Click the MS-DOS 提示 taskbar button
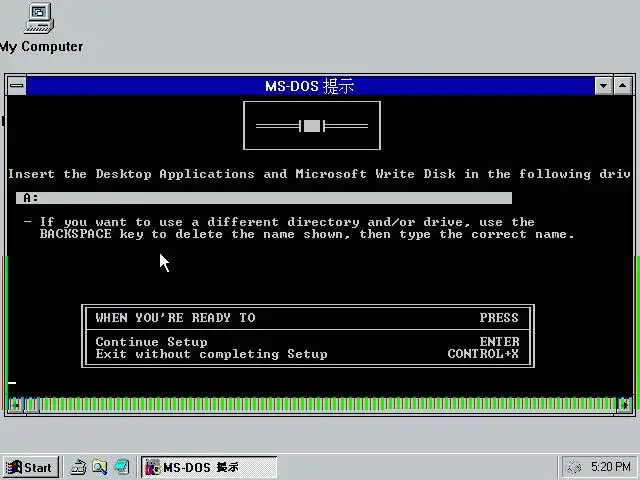This screenshot has height=480, width=640. [x=209, y=467]
